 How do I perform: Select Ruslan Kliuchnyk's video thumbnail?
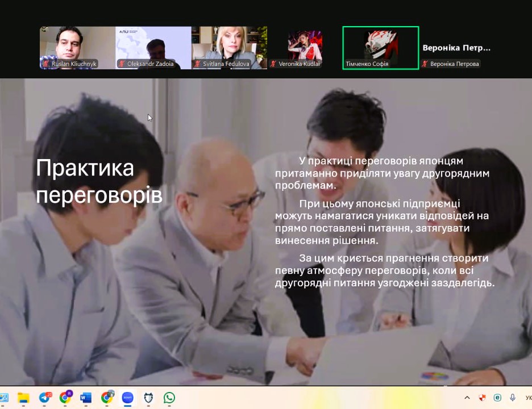77,48
